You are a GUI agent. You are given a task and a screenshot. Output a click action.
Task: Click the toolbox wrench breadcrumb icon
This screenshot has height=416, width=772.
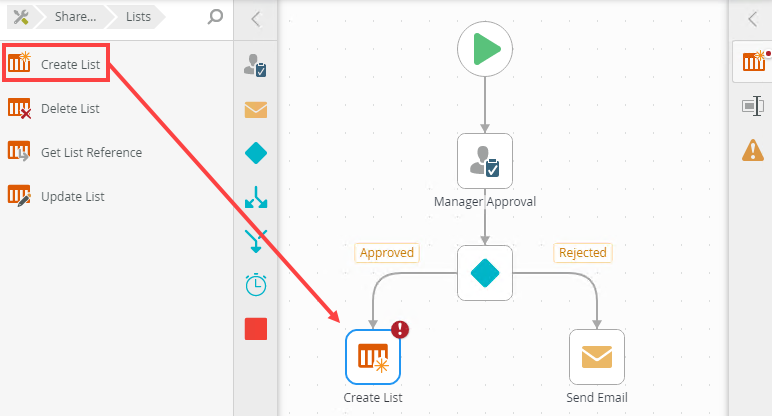[21, 17]
